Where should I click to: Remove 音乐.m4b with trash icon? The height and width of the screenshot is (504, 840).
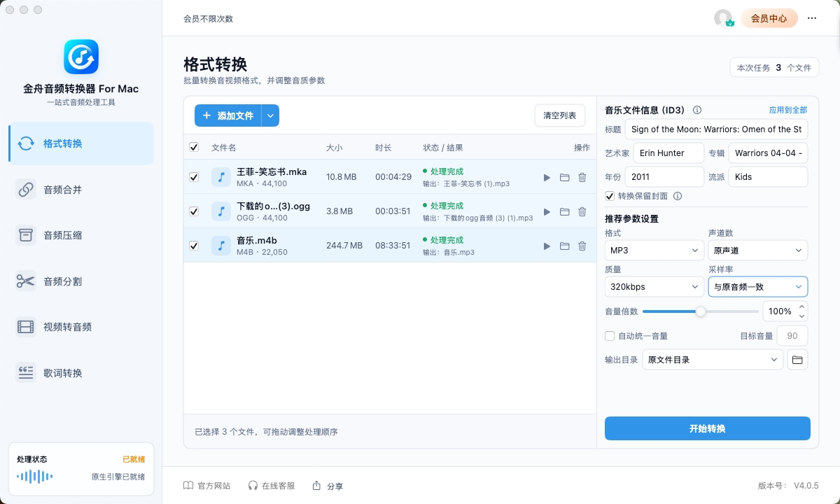[582, 246]
